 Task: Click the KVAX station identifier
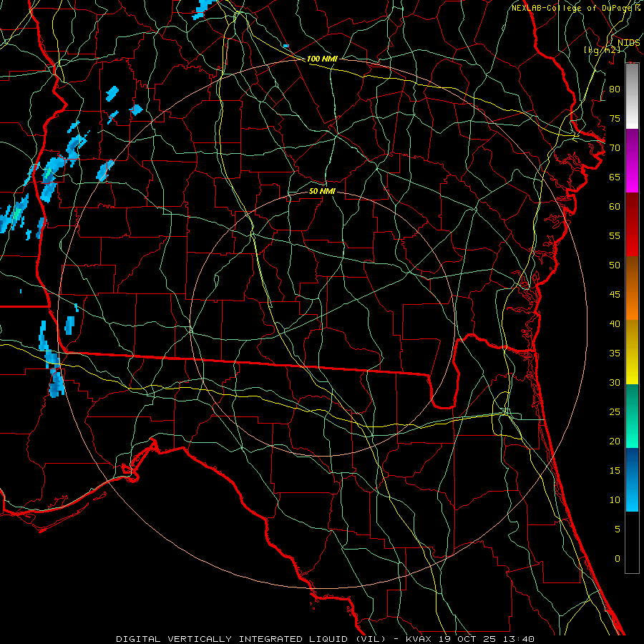(419, 639)
